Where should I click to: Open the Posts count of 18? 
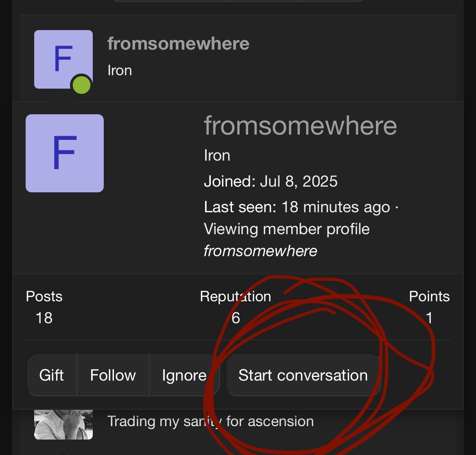(44, 318)
